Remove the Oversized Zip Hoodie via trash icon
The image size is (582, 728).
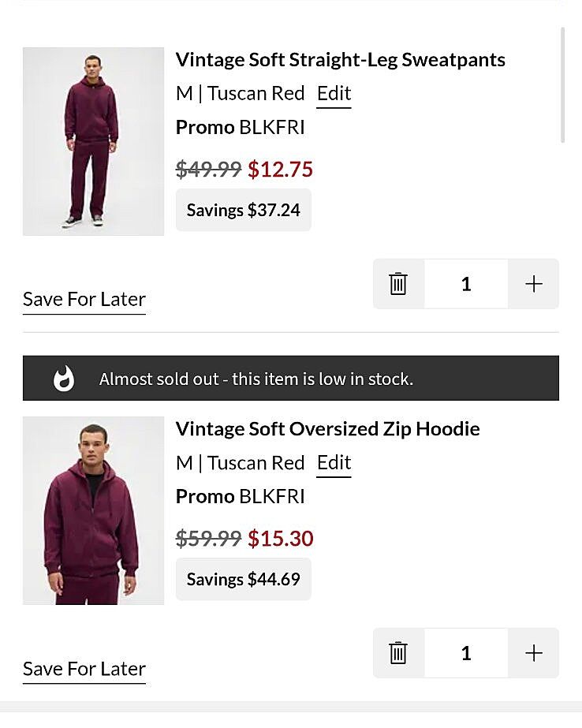pos(398,653)
